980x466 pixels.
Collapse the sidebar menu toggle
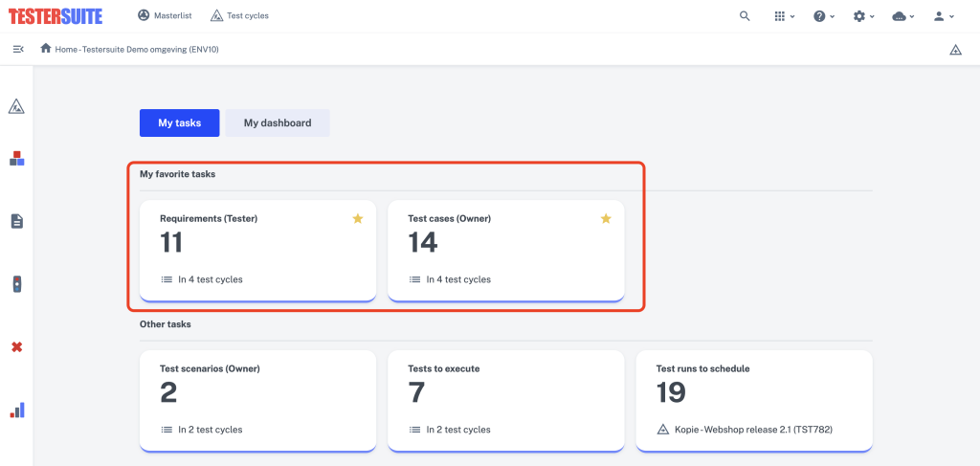[x=18, y=49]
